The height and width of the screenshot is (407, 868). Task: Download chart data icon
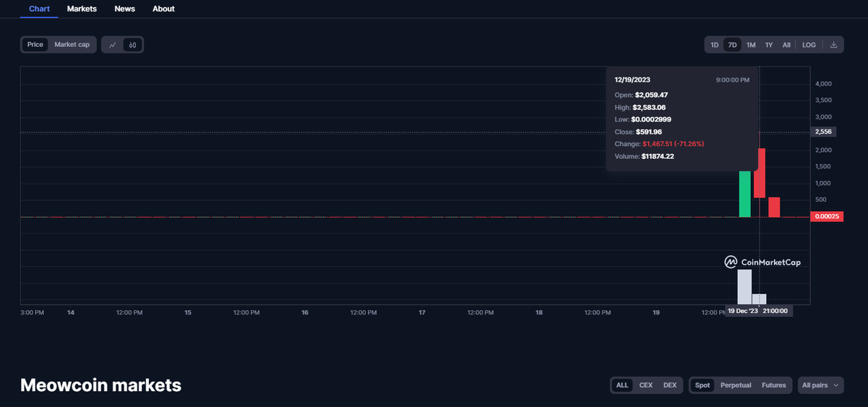tap(833, 45)
